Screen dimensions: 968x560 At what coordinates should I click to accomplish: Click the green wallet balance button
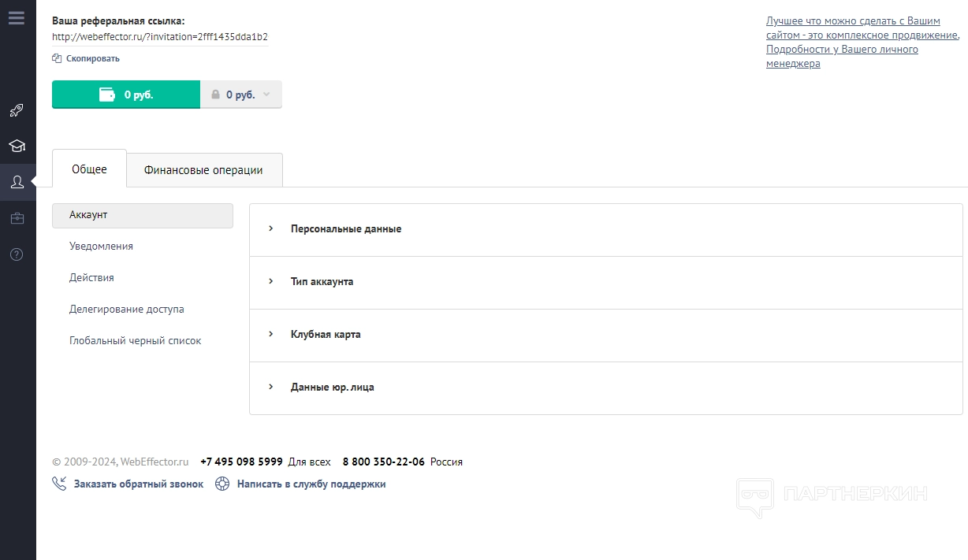(x=126, y=95)
